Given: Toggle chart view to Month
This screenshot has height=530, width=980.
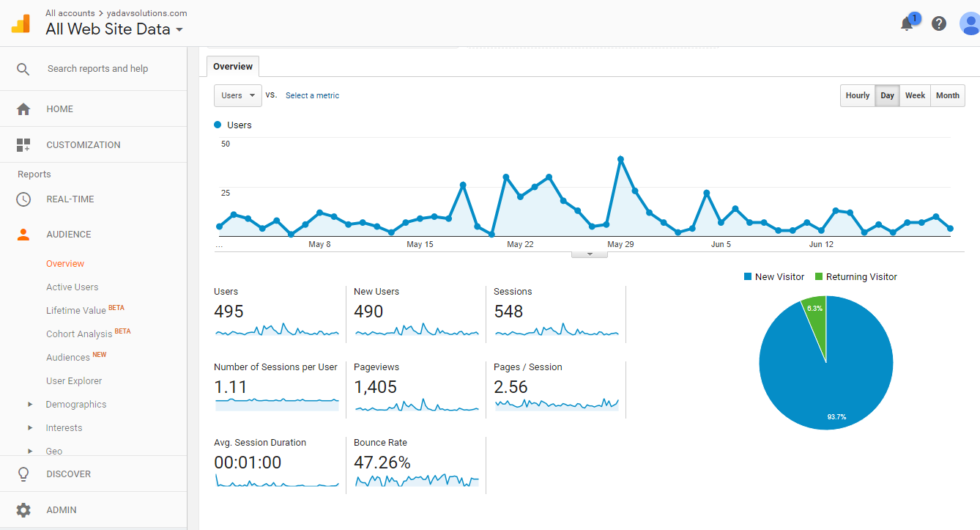Looking at the screenshot, I should coord(947,96).
